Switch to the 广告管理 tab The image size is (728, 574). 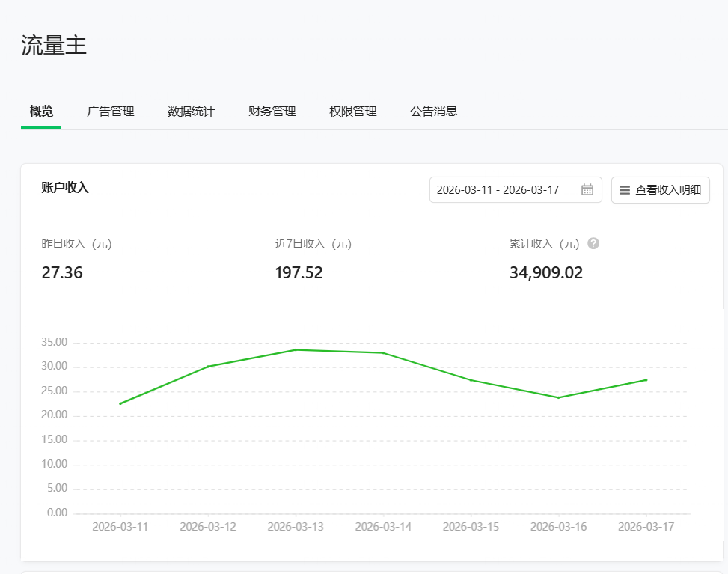coord(110,111)
